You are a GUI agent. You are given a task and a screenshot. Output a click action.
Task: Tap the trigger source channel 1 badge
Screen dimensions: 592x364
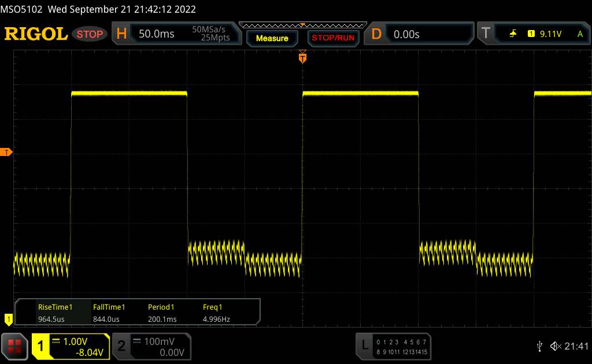click(x=531, y=34)
